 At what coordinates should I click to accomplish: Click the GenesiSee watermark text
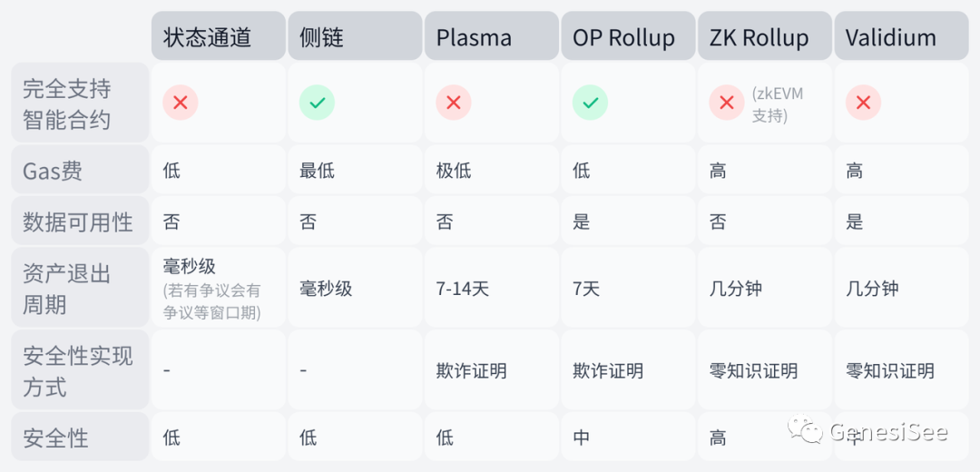click(x=889, y=432)
